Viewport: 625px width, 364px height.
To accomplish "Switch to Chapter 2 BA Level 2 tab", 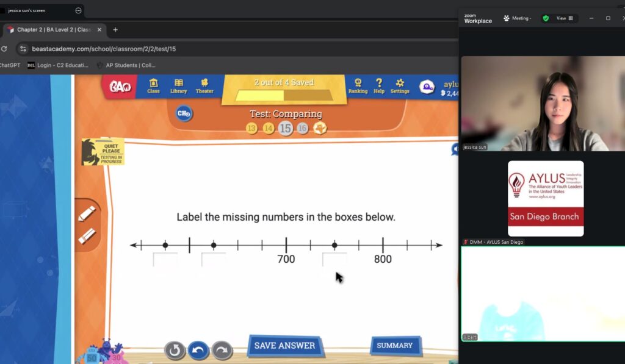I will coord(50,30).
